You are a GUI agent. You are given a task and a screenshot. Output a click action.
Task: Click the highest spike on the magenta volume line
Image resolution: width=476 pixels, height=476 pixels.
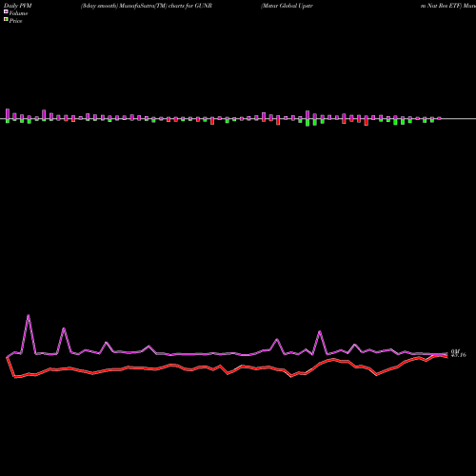point(29,316)
